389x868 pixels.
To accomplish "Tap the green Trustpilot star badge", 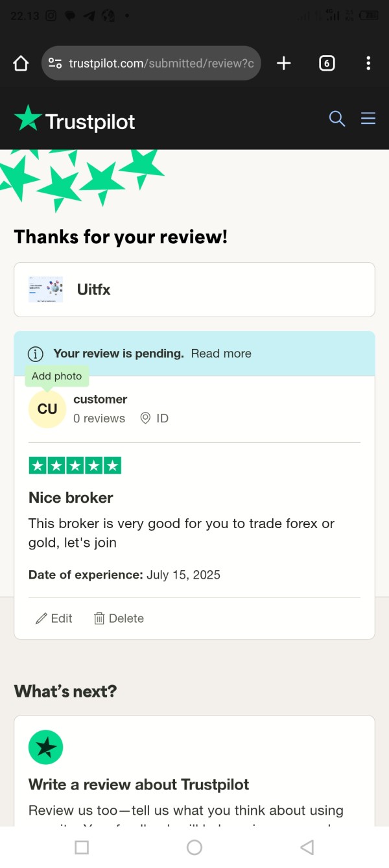I will click(x=45, y=747).
